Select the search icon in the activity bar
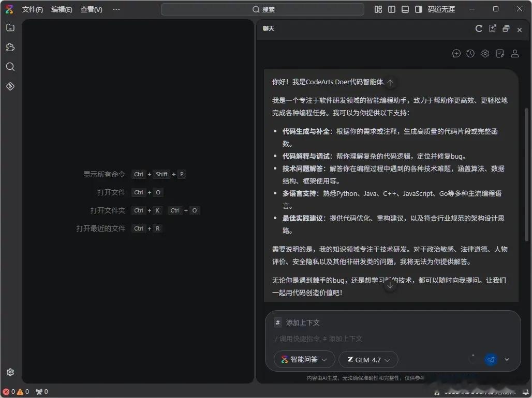 click(x=10, y=67)
